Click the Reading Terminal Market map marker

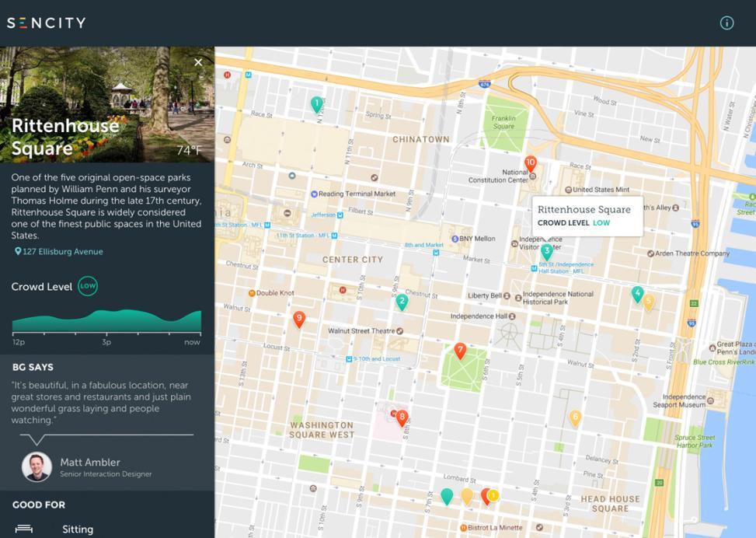315,194
